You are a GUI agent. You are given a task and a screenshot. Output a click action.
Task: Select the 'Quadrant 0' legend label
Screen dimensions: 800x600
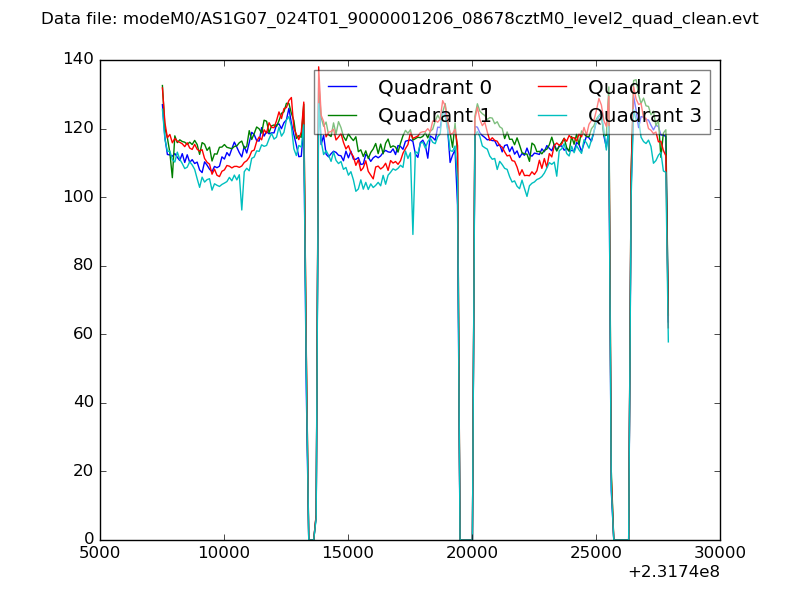coord(434,88)
